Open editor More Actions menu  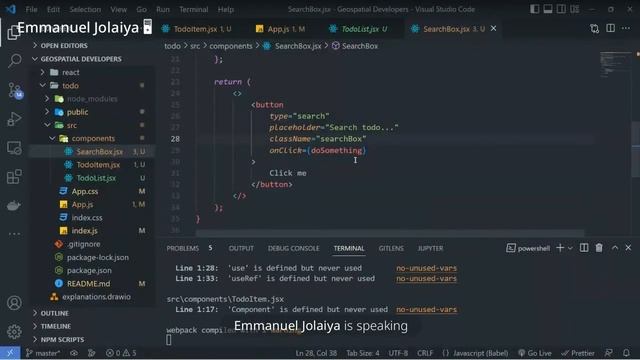tap(626, 28)
